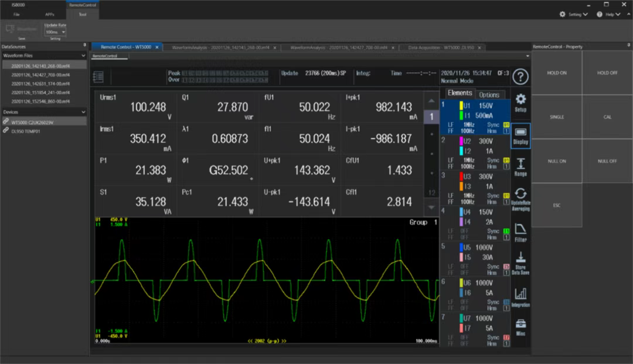Expand the Setting dropdown arrow in title bar

tap(586, 14)
